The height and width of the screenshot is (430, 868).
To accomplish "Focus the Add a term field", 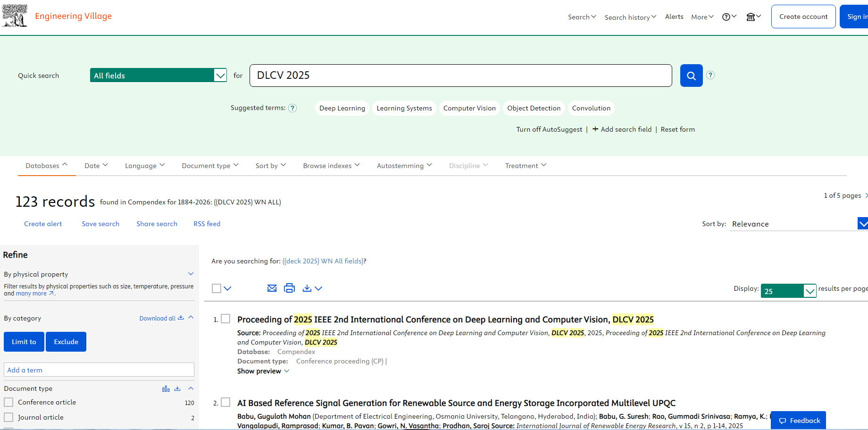I will click(99, 370).
